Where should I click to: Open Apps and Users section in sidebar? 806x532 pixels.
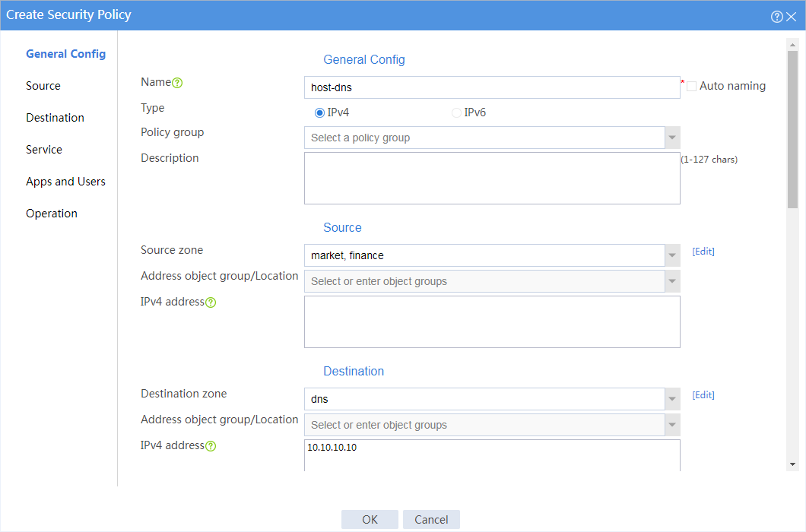(66, 182)
